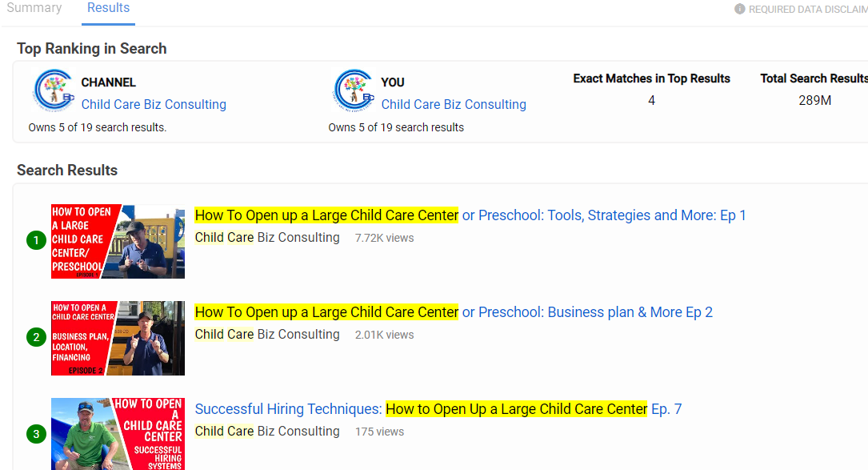The width and height of the screenshot is (868, 470).
Task: Switch to the Summary tab
Action: [x=34, y=8]
